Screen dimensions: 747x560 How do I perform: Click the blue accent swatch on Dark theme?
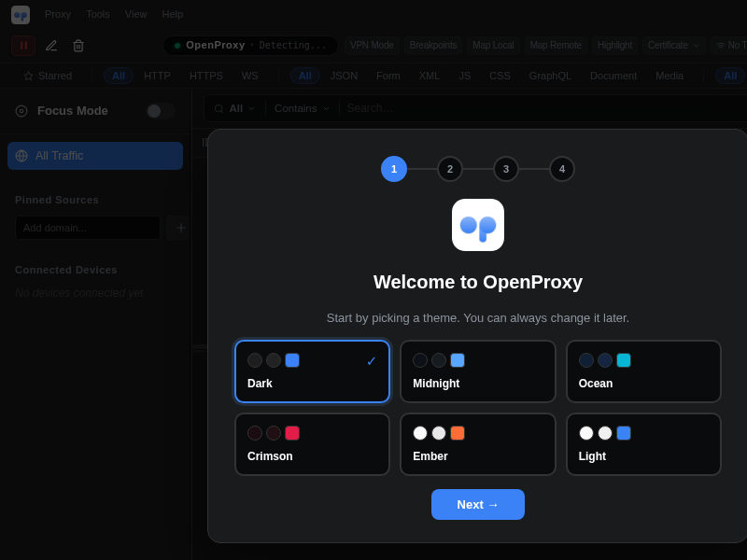pos(292,360)
